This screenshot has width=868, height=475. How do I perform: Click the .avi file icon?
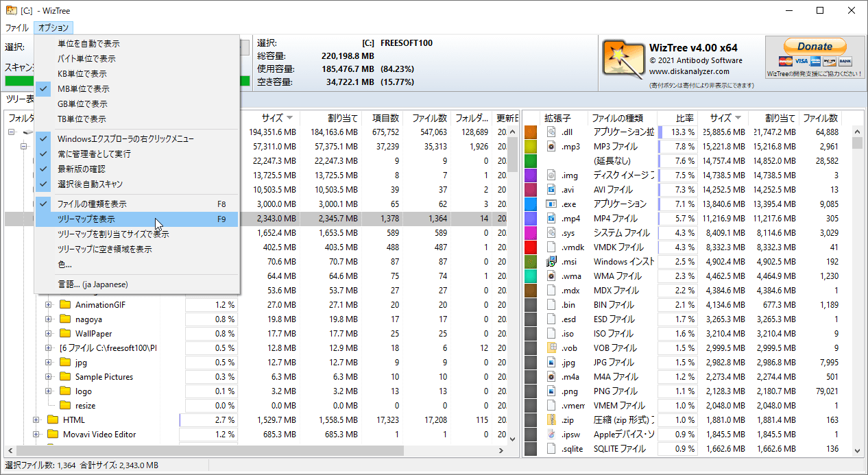point(551,189)
